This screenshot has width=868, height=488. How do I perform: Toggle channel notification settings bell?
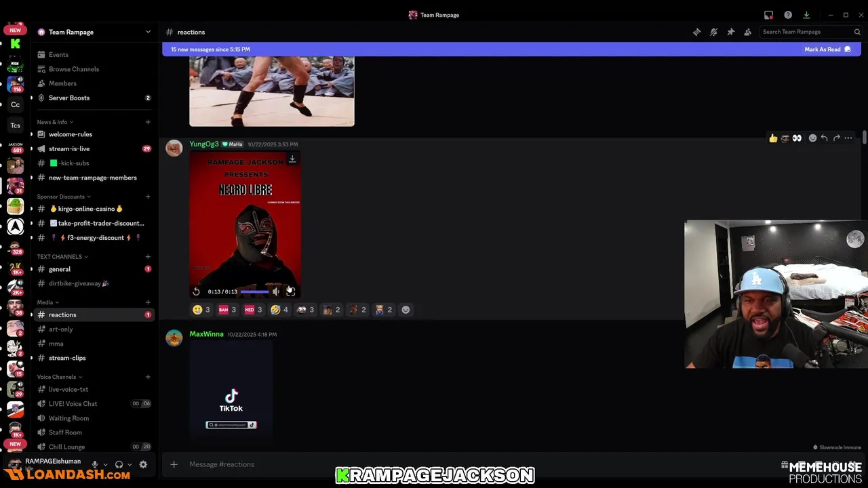(713, 32)
